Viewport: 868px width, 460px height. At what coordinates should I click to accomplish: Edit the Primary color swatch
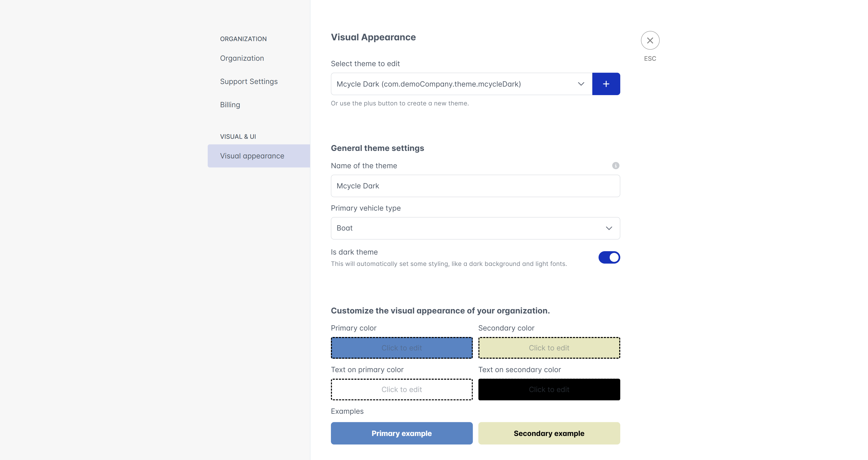[x=401, y=348]
